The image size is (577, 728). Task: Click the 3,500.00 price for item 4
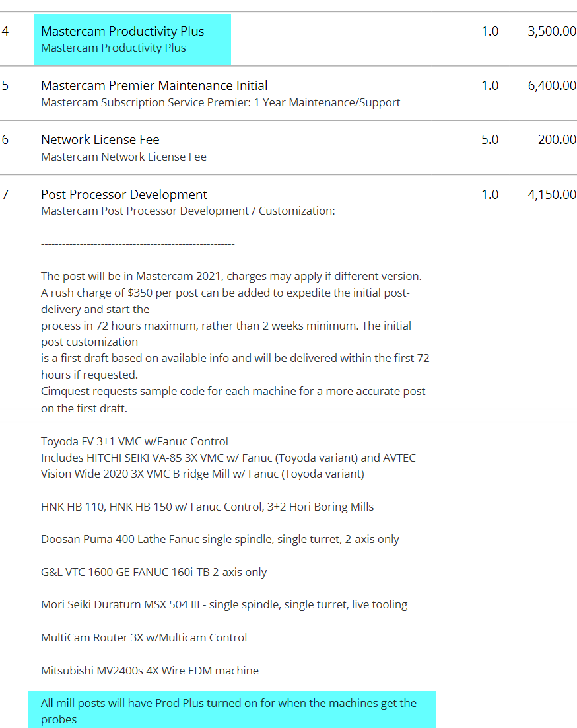[551, 31]
